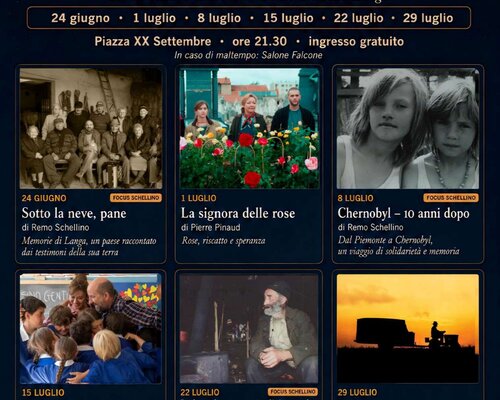
Task: Open the sepia group photo thumbnail
Action: [91, 128]
